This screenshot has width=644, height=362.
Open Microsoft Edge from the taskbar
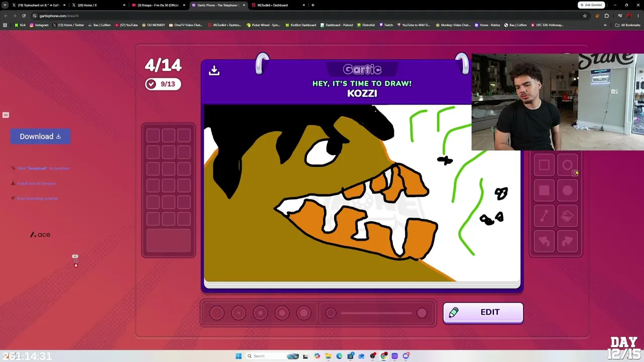tap(339, 356)
